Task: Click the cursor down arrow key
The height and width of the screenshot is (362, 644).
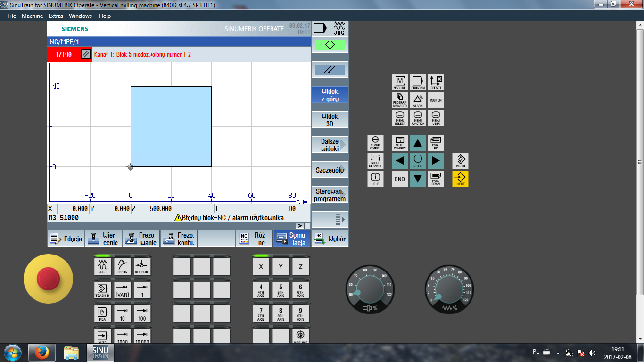Action: pos(418,179)
